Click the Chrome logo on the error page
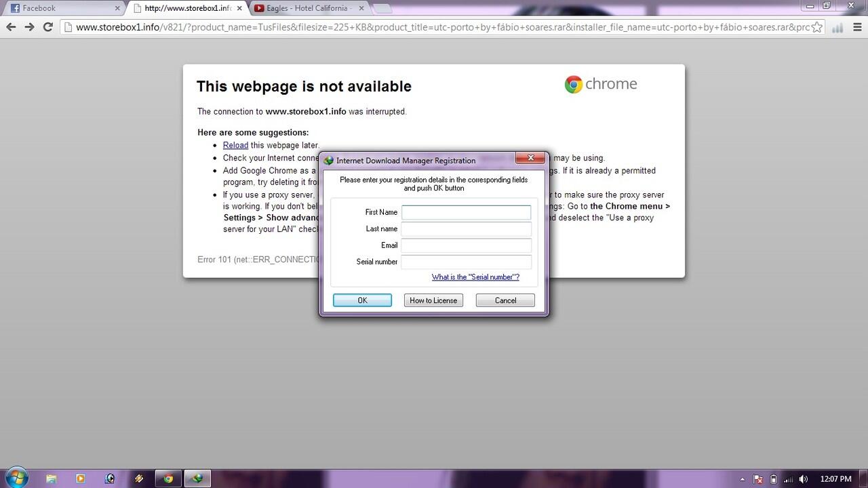868x488 pixels. [x=601, y=84]
